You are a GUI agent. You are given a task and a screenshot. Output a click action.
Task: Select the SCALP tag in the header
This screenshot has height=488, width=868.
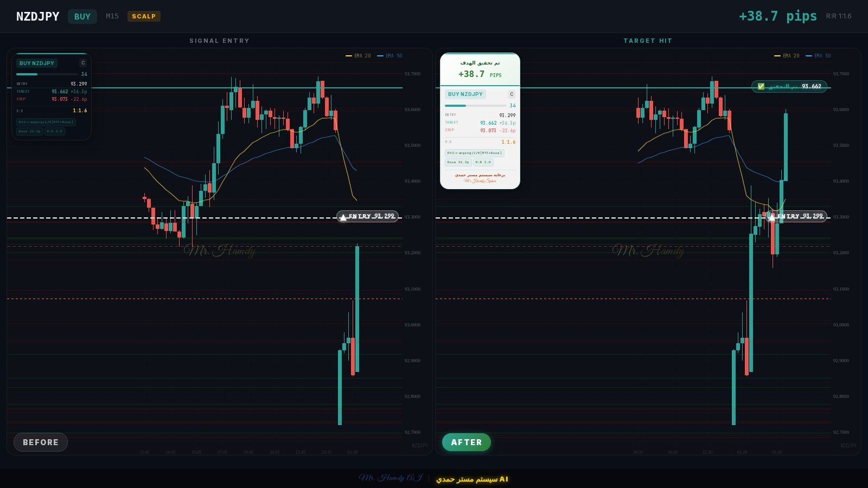coord(144,16)
